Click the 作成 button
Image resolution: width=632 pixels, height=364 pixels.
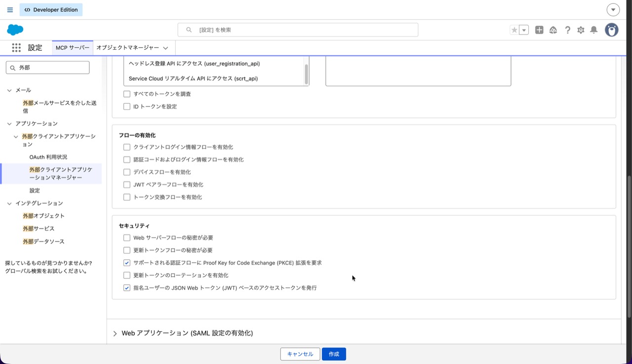[334, 354]
